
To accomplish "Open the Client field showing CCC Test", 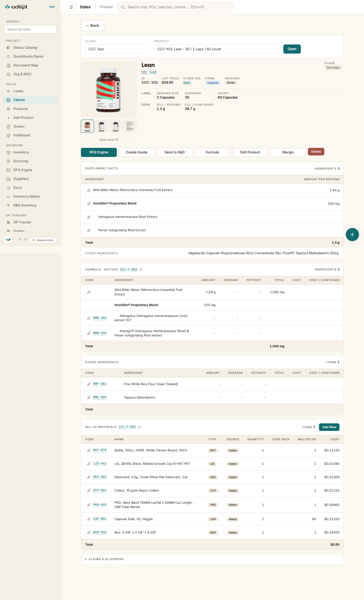I will point(118,49).
